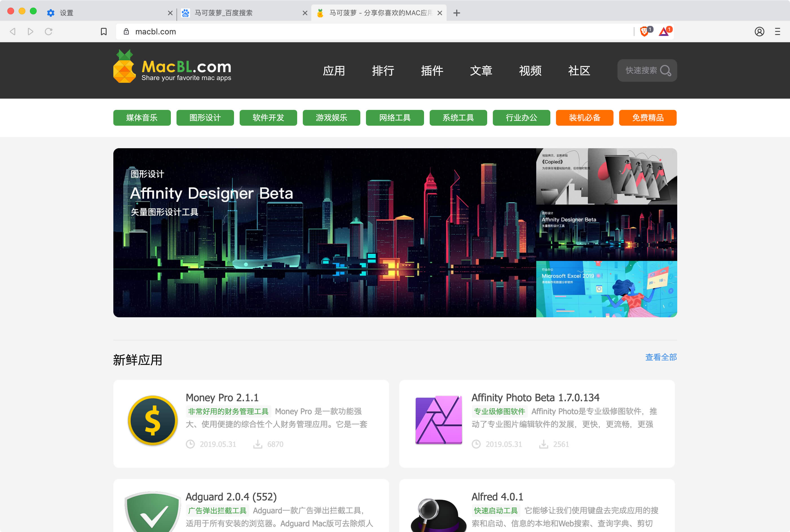This screenshot has width=790, height=532.
Task: Click the 快速启动工具 tag
Action: (x=496, y=511)
